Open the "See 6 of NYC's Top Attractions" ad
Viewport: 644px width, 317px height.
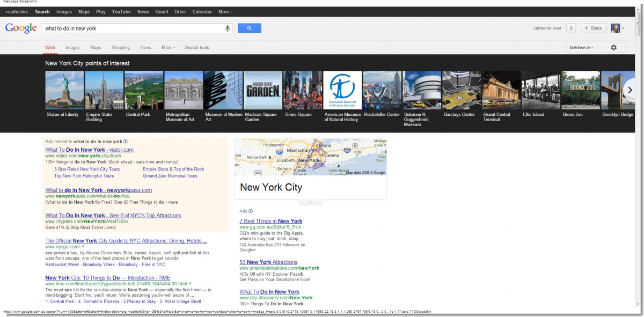pyautogui.click(x=113, y=216)
